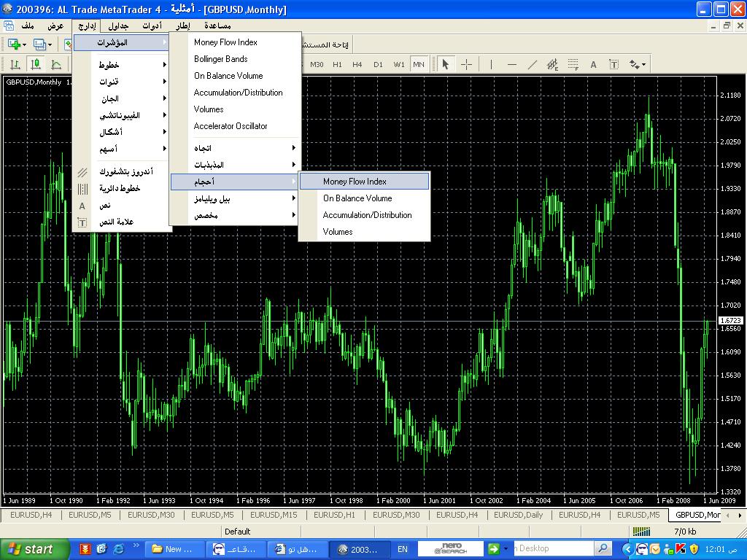Open the arrows tool dropdown
Screen dimensions: 747x560
pos(637,64)
